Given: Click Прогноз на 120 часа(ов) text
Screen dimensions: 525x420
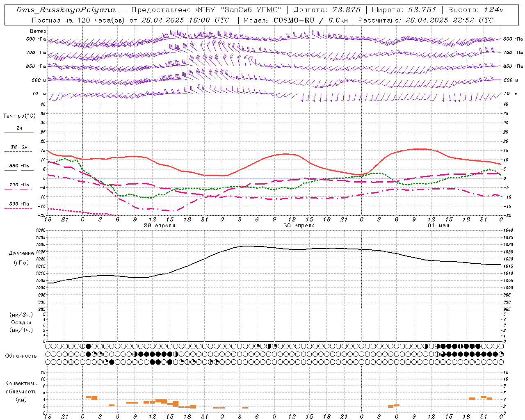Looking at the screenshot, I should tap(79, 20).
